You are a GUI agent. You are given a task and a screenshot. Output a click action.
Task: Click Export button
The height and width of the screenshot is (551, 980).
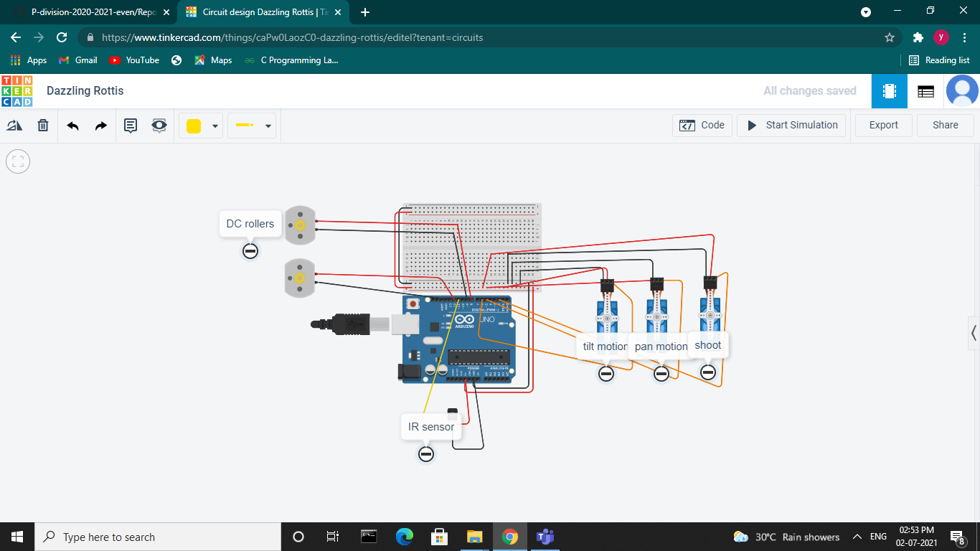pyautogui.click(x=884, y=125)
